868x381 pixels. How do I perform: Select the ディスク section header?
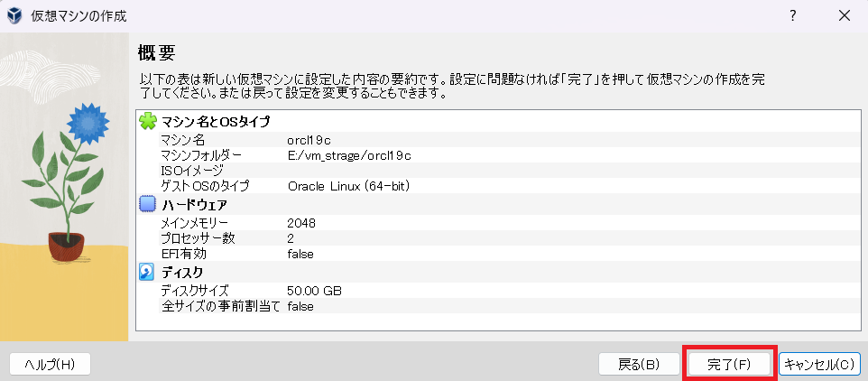(182, 272)
